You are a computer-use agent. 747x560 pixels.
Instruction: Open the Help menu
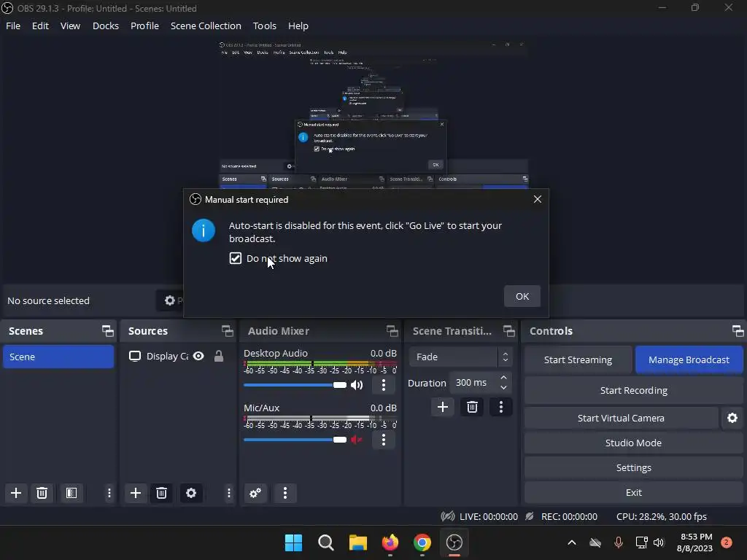[x=298, y=26]
